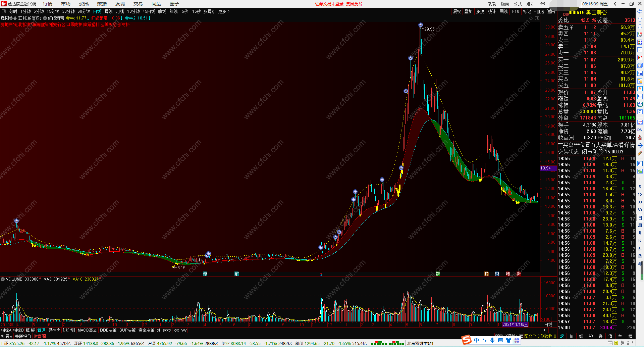Open the 多周期 multi-period option
The width and height of the screenshot is (644, 347).
click(x=209, y=11)
